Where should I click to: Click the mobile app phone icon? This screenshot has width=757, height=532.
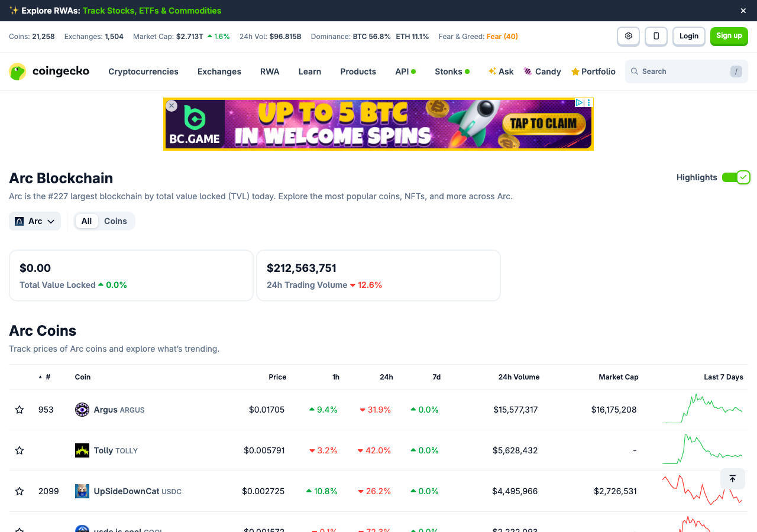(x=656, y=36)
